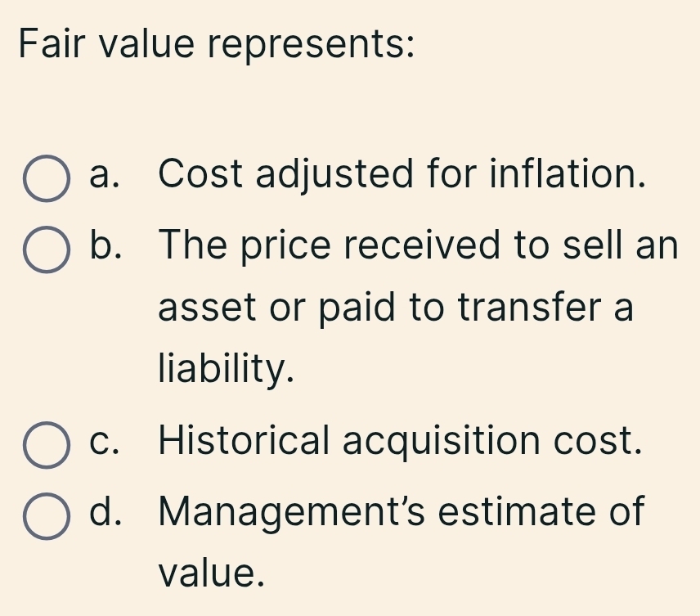
Task: Click the answer text "Cost adjusted for inflation."
Action: pyautogui.click(x=397, y=174)
